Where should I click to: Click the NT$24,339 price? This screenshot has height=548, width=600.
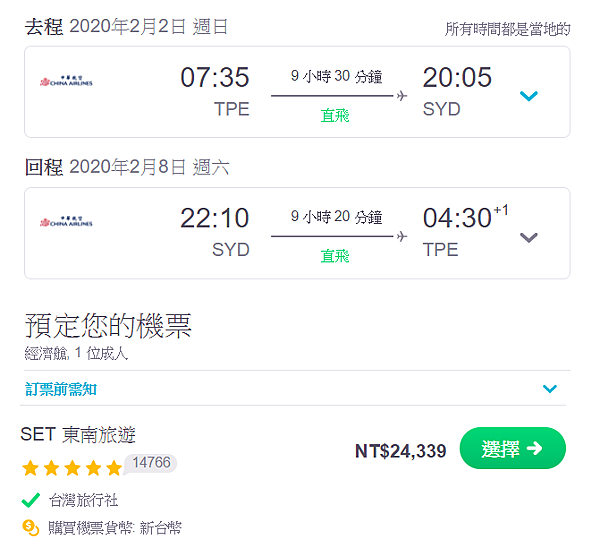[400, 451]
